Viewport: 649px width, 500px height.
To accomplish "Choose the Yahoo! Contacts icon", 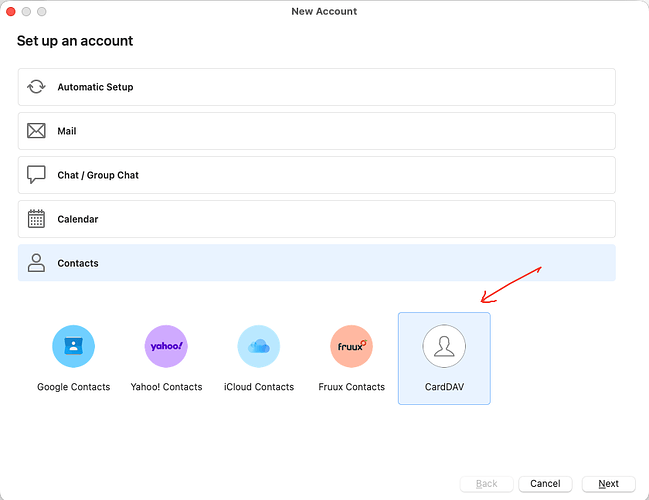I will [166, 346].
